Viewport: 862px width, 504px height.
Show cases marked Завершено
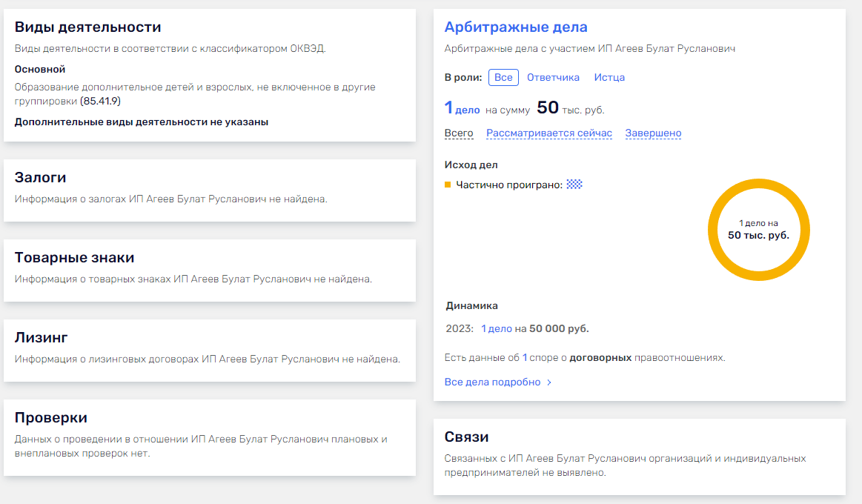pos(653,133)
